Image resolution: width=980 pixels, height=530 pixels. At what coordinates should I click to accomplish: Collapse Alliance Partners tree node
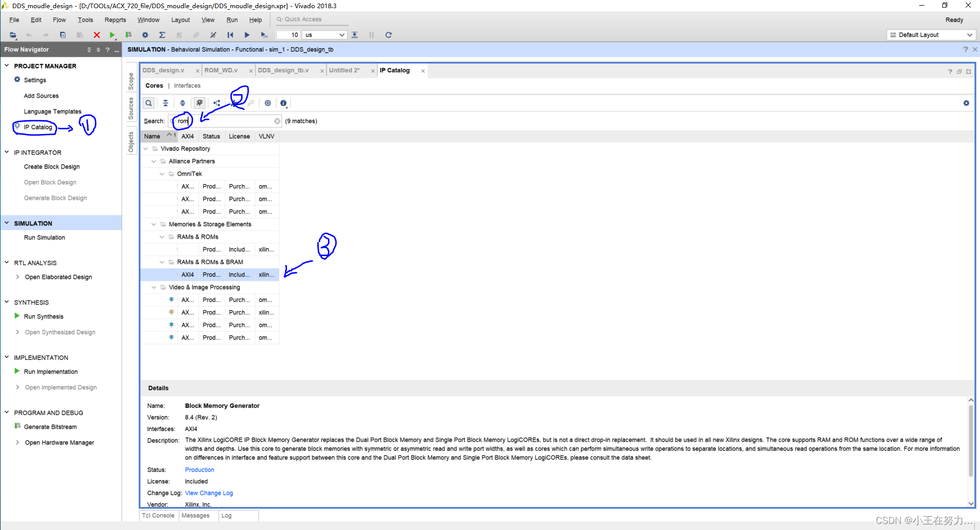pos(154,162)
